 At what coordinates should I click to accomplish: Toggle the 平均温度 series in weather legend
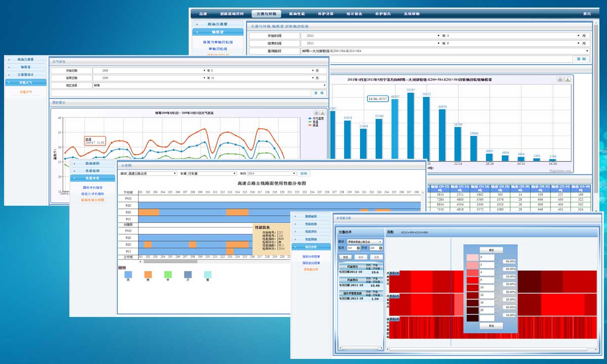tap(317, 118)
